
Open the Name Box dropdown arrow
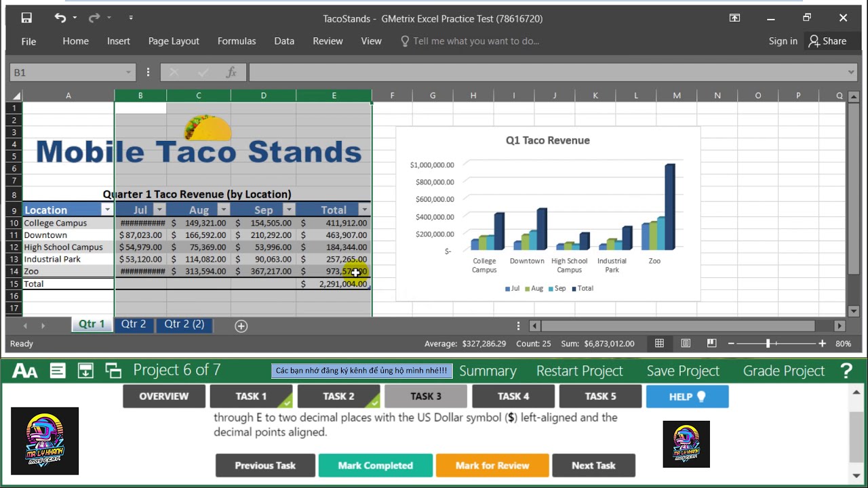[x=128, y=73]
